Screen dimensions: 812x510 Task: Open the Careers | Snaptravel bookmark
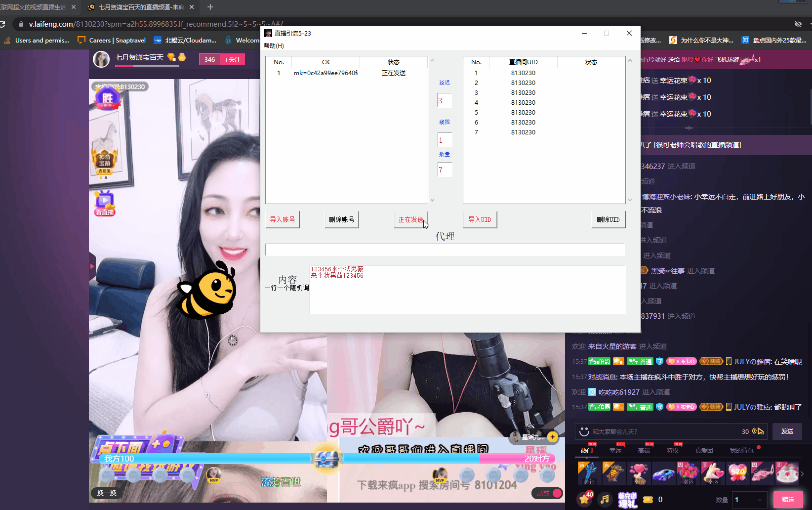pyautogui.click(x=112, y=40)
